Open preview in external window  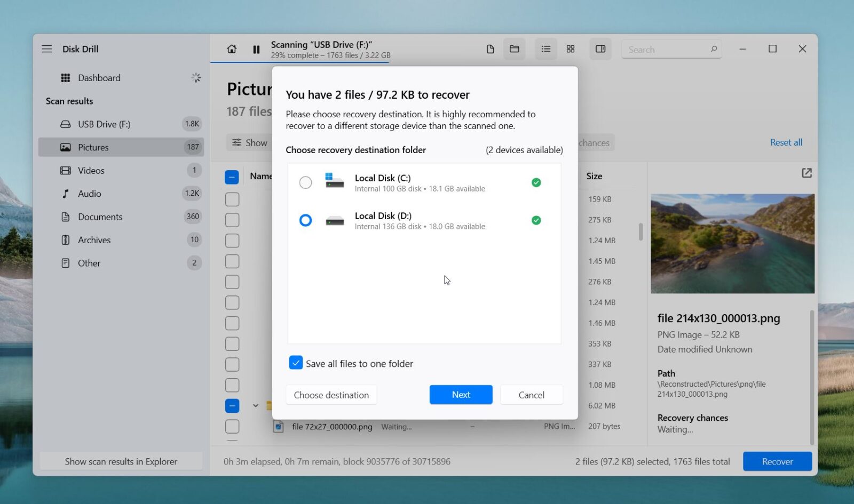coord(806,173)
